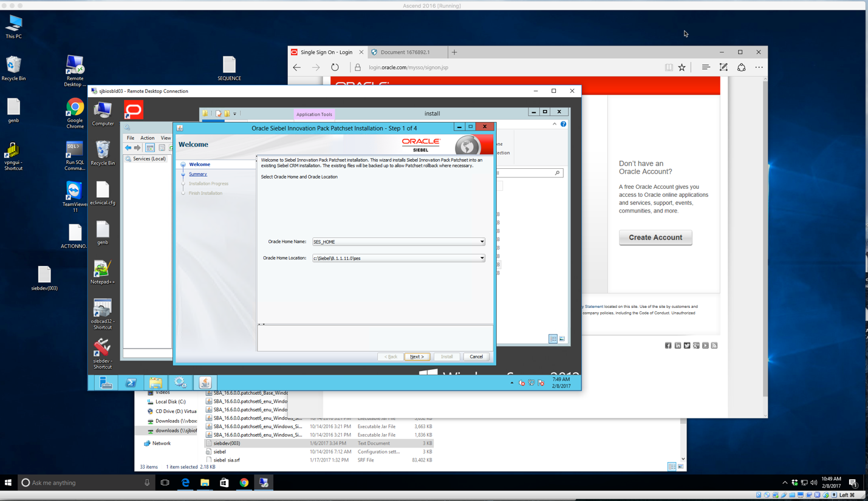
Task: Click Java installer icon in remote taskbar
Action: click(x=205, y=383)
